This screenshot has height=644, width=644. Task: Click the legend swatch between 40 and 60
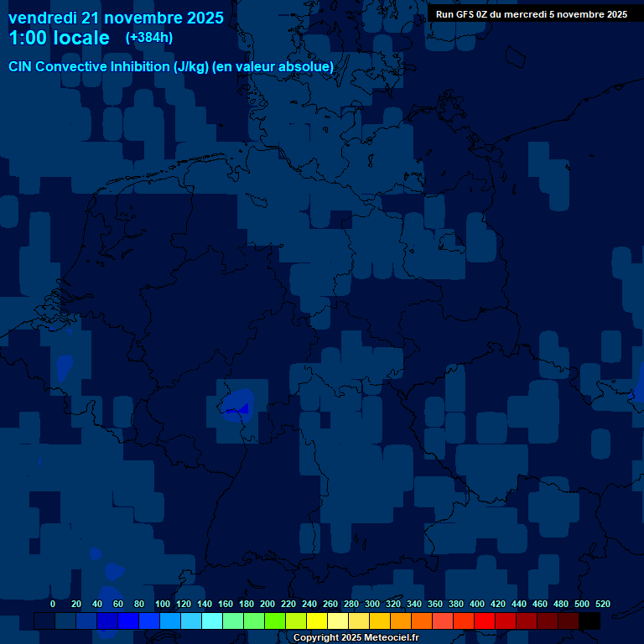point(107,621)
